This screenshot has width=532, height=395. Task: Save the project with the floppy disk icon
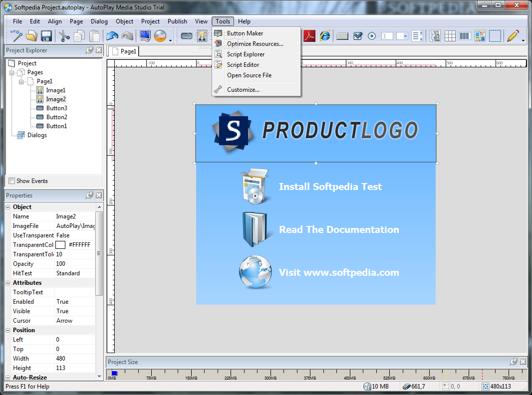pos(46,35)
